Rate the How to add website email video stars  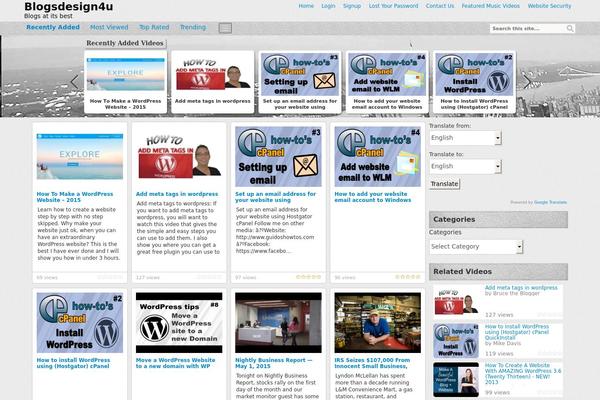point(408,277)
